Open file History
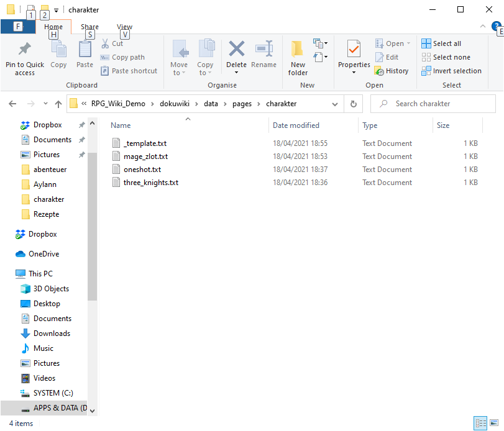 392,71
